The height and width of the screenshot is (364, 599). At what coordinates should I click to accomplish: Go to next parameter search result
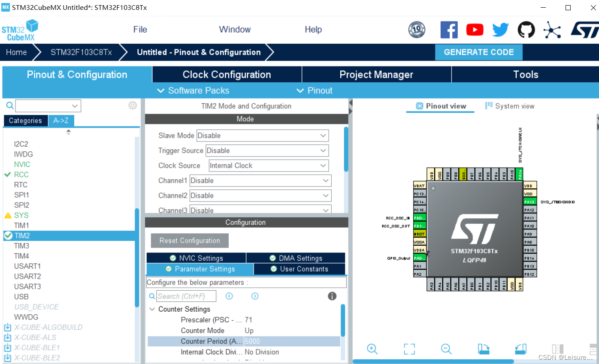pos(255,296)
